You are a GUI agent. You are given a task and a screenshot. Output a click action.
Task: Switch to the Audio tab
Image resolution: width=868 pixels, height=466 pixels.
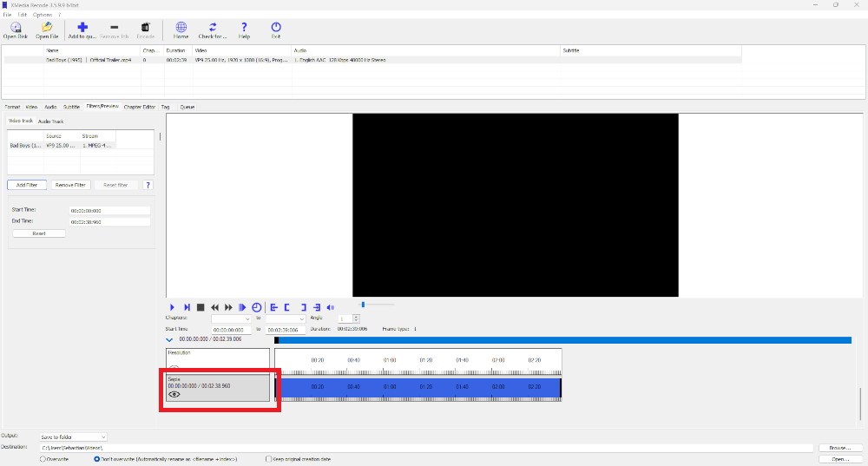pyautogui.click(x=50, y=107)
